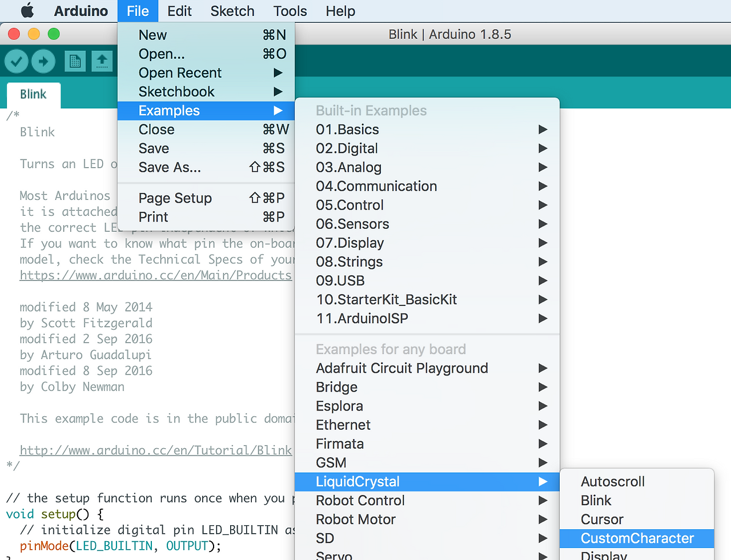Click the New sketch document icon
Screen dimensions: 731x560
click(x=75, y=61)
